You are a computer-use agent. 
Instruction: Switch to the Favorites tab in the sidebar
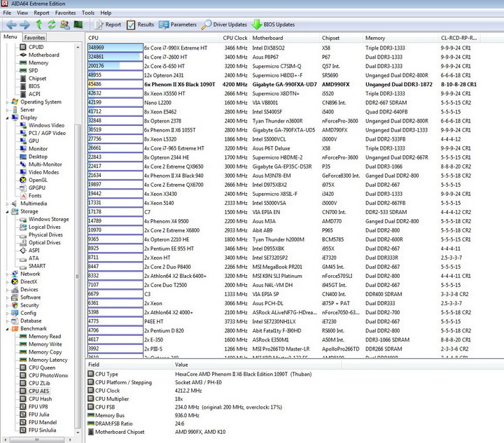(x=34, y=37)
